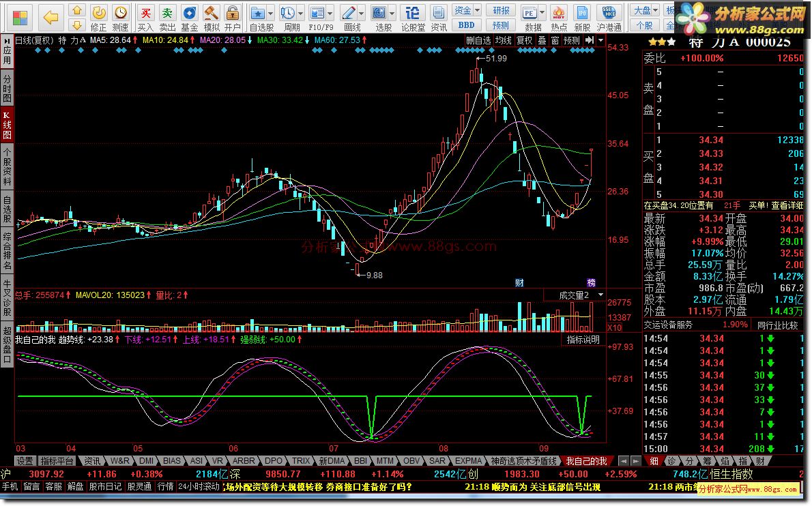
Task: Open the 大盘 dropdown menu
Action: point(646,10)
